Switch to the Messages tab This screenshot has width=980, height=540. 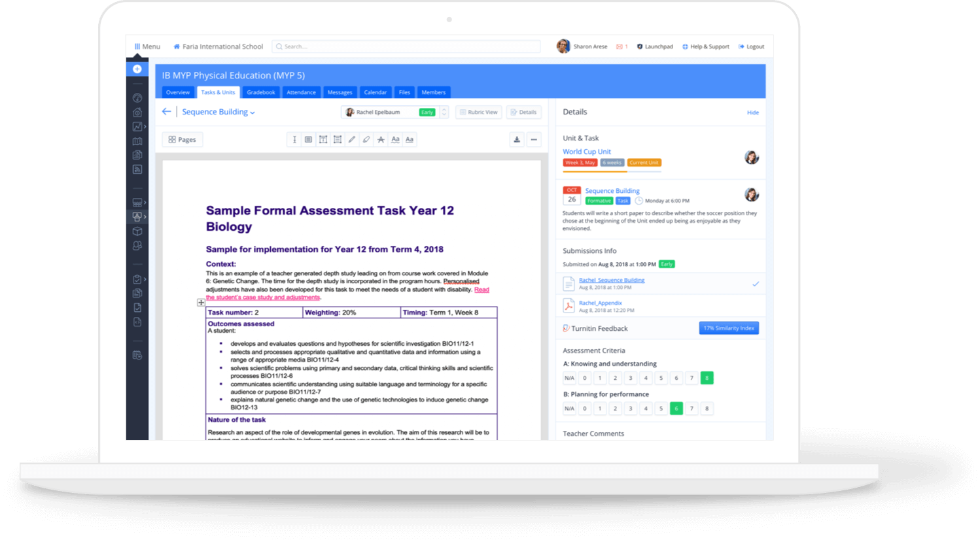340,92
